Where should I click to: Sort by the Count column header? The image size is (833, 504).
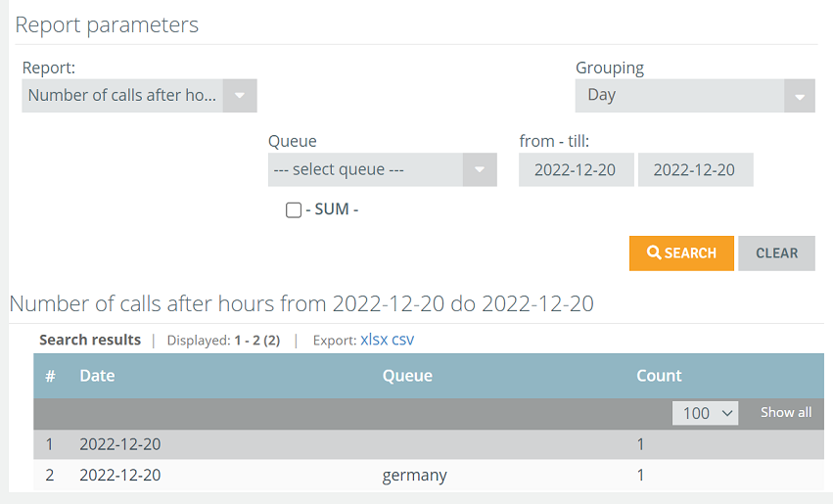pyautogui.click(x=659, y=376)
